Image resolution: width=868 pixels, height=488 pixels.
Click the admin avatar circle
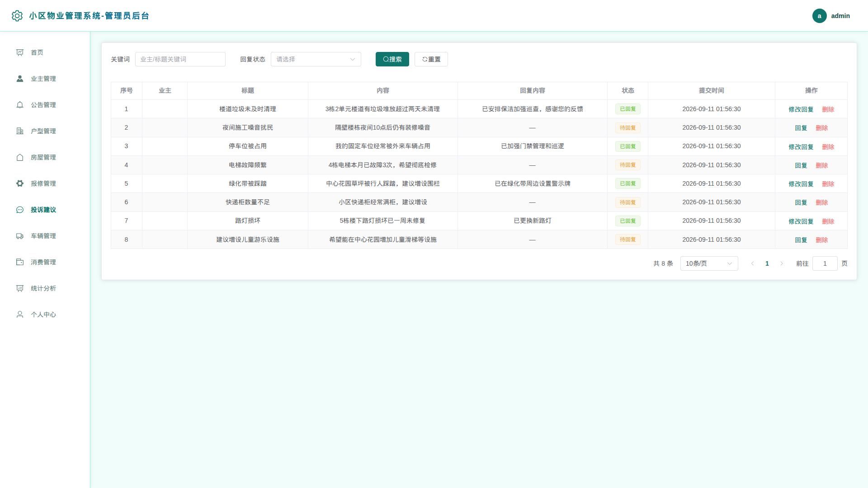click(x=819, y=16)
